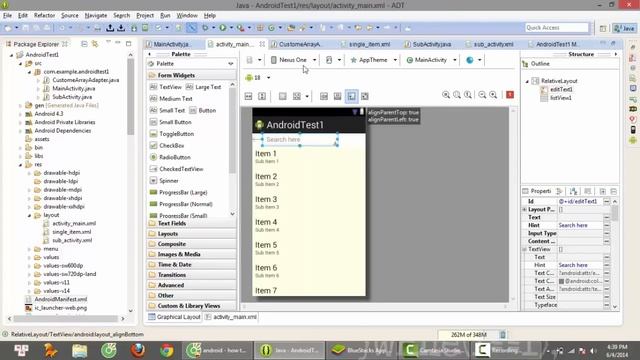Collapse the layout folder in explorer
Screen dimensions: 640x360
(x=30, y=215)
